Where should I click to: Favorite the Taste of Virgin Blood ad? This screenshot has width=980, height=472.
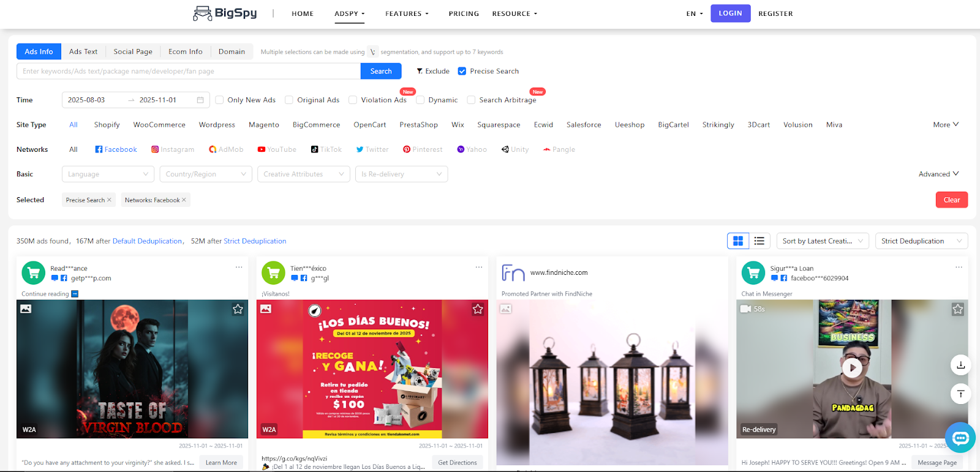pyautogui.click(x=238, y=309)
